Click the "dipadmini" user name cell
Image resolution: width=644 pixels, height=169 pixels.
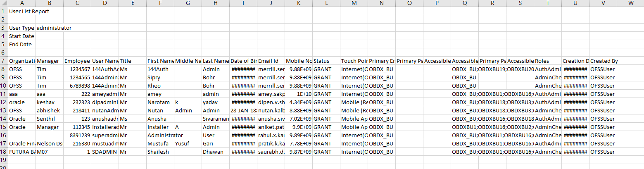tap(105, 102)
